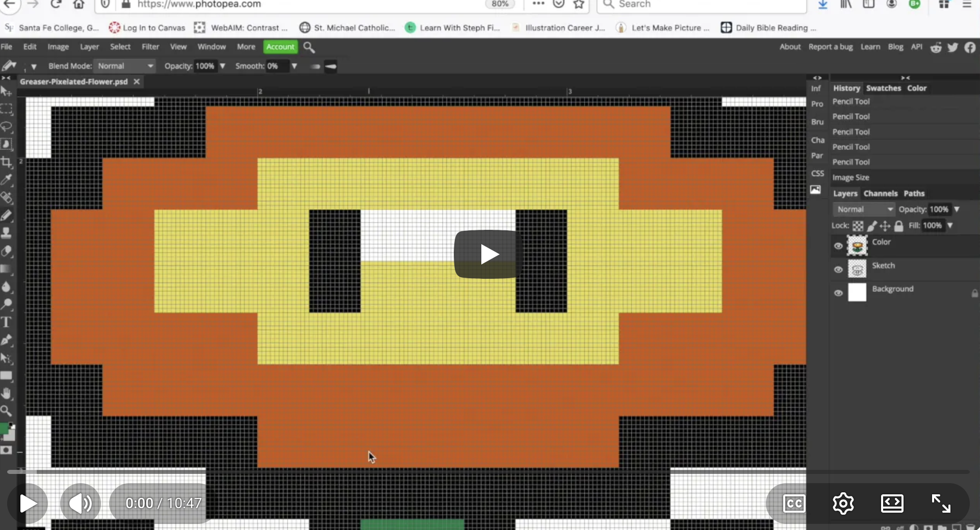Open Photopea's Twitter page icon
Viewport: 980px width, 530px height.
pyautogui.click(x=953, y=47)
